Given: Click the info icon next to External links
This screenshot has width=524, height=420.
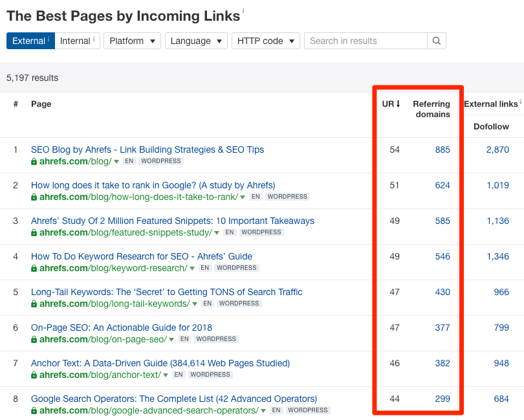Looking at the screenshot, I should coord(521,102).
